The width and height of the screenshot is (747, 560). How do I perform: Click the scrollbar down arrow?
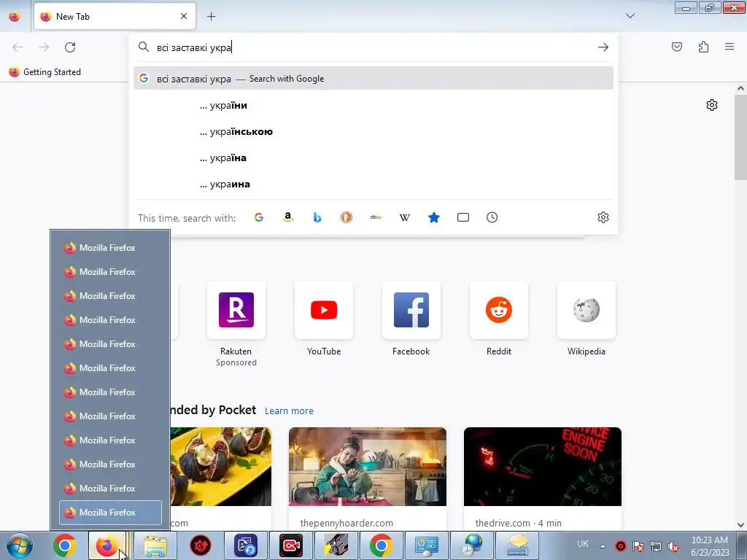tap(741, 525)
